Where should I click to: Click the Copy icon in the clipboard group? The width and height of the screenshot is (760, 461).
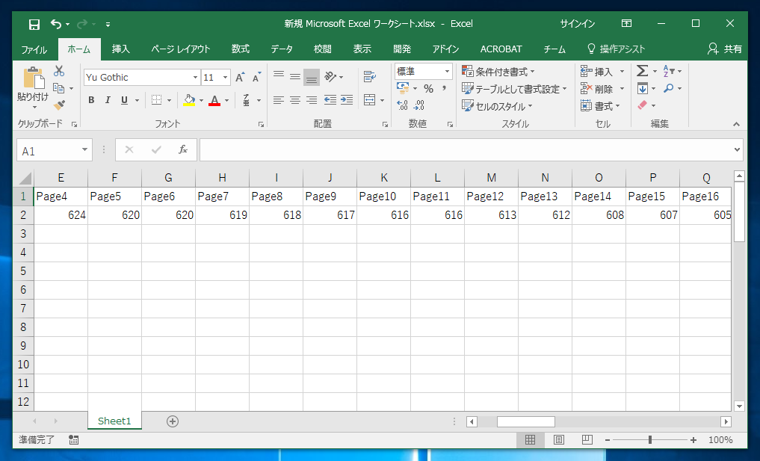pos(59,88)
